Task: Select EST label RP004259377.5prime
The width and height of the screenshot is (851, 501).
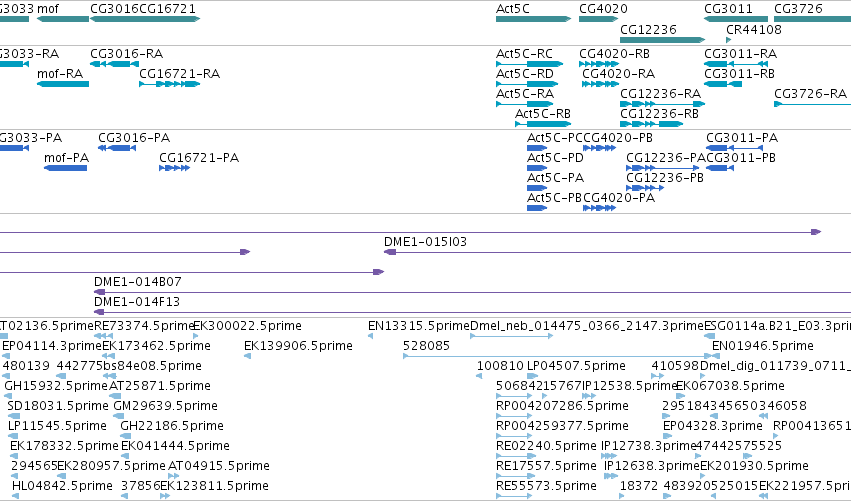Action: pyautogui.click(x=562, y=426)
